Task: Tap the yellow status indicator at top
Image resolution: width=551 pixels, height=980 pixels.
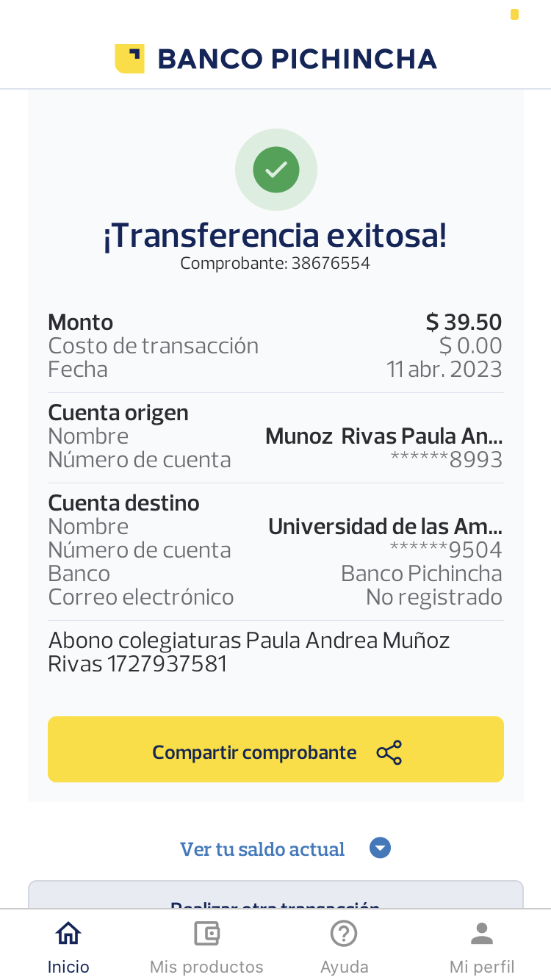Action: click(x=514, y=14)
